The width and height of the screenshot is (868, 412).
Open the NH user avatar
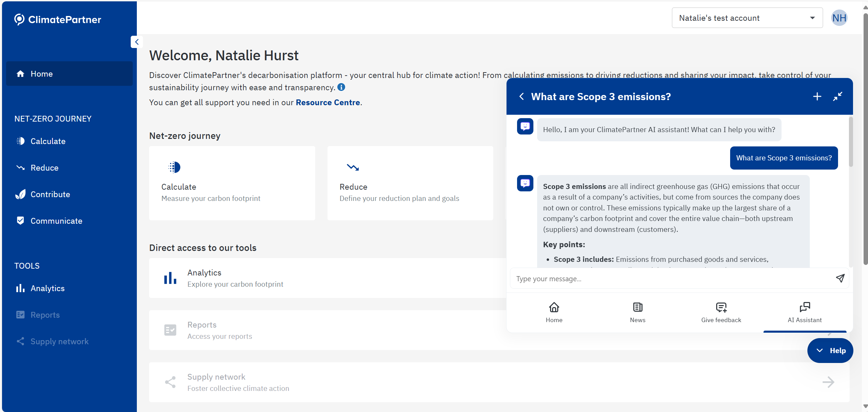(x=839, y=18)
